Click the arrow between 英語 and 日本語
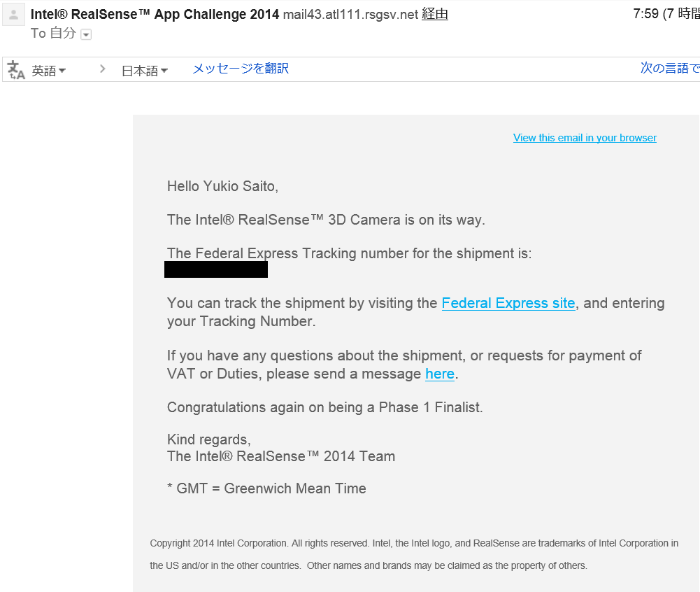Screen dimensions: 700x592 (103, 69)
